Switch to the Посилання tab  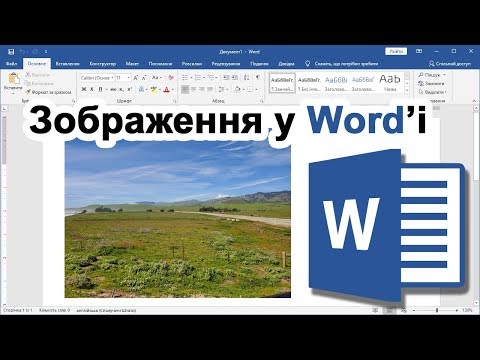coord(160,64)
